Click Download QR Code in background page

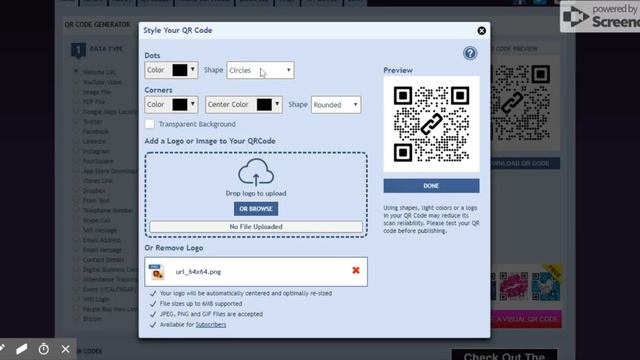point(525,163)
